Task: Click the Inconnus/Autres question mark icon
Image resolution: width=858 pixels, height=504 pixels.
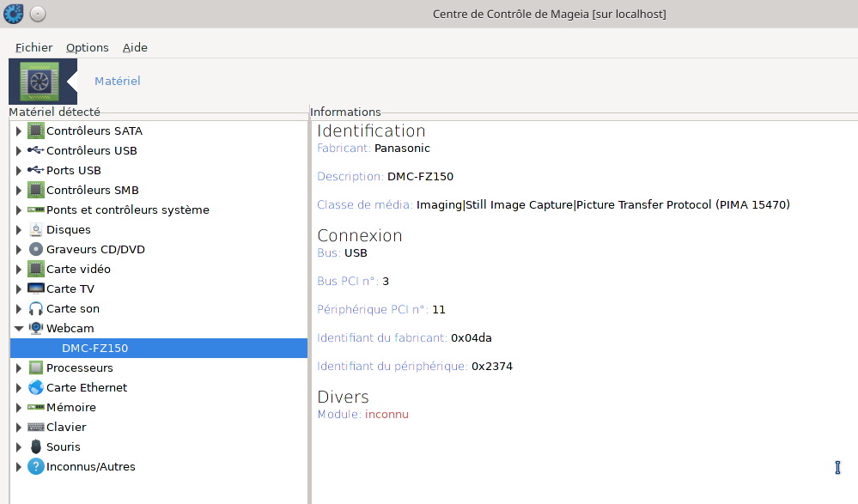Action: coord(35,466)
